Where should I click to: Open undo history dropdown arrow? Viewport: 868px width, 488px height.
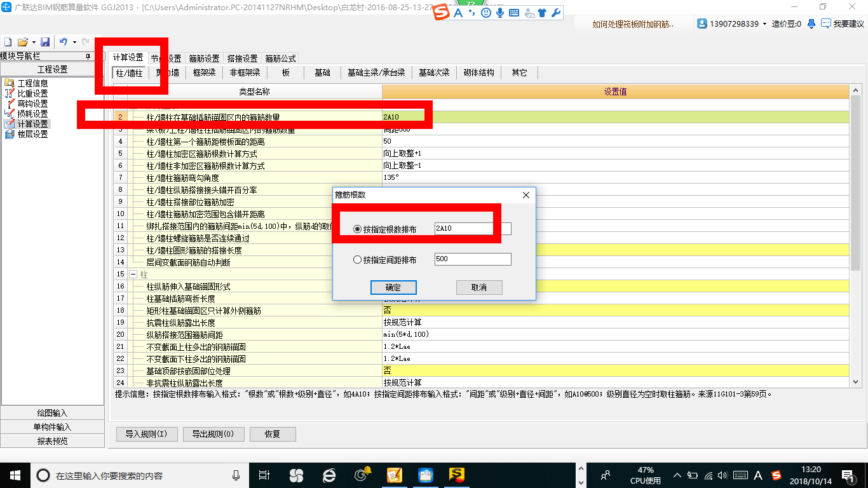point(74,42)
